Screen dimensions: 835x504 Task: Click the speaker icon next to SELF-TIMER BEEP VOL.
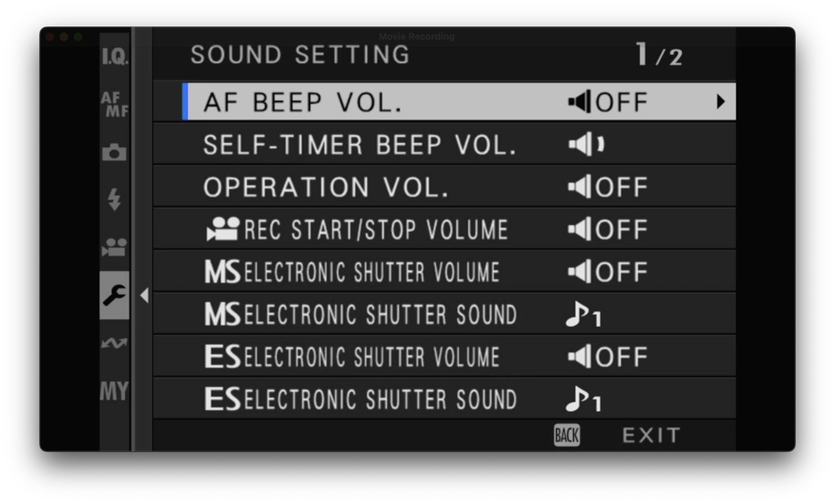click(x=586, y=144)
